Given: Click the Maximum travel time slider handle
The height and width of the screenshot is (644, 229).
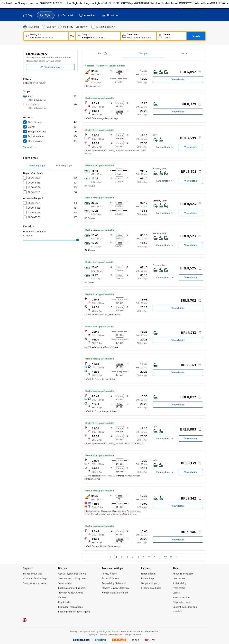Looking at the screenshot, I should pos(78,240).
